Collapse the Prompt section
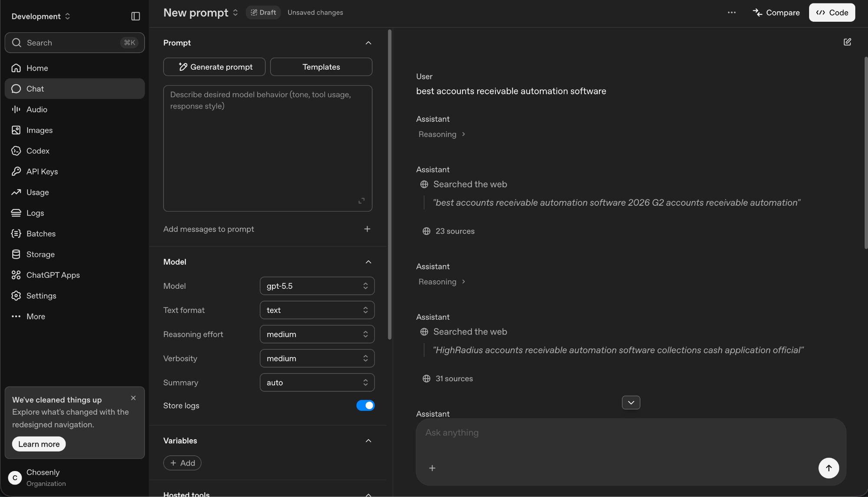 coord(368,43)
